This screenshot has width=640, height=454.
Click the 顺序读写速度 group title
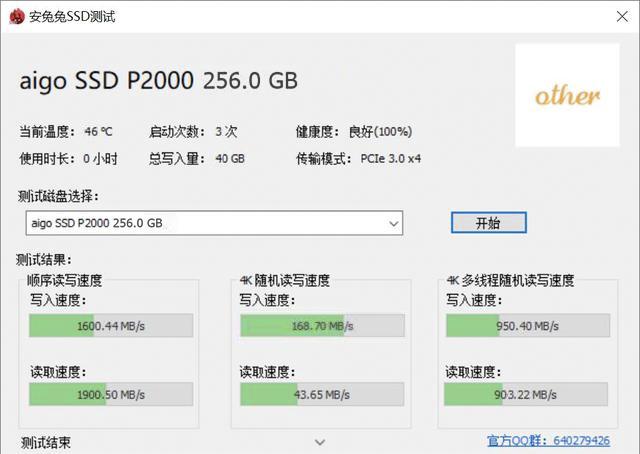[x=64, y=280]
